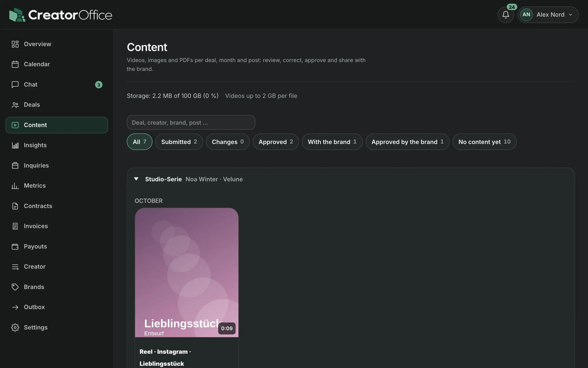The width and height of the screenshot is (588, 368).
Task: Filter by Approved by the brand
Action: tap(407, 142)
